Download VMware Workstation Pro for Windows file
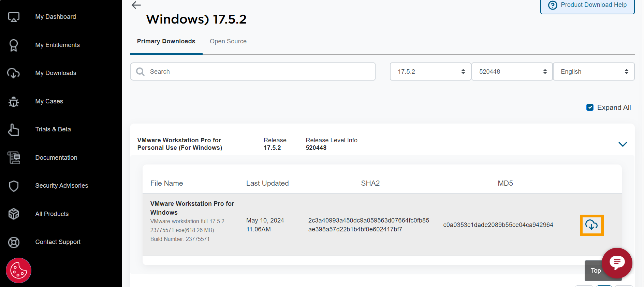This screenshot has height=287, width=644. click(591, 225)
